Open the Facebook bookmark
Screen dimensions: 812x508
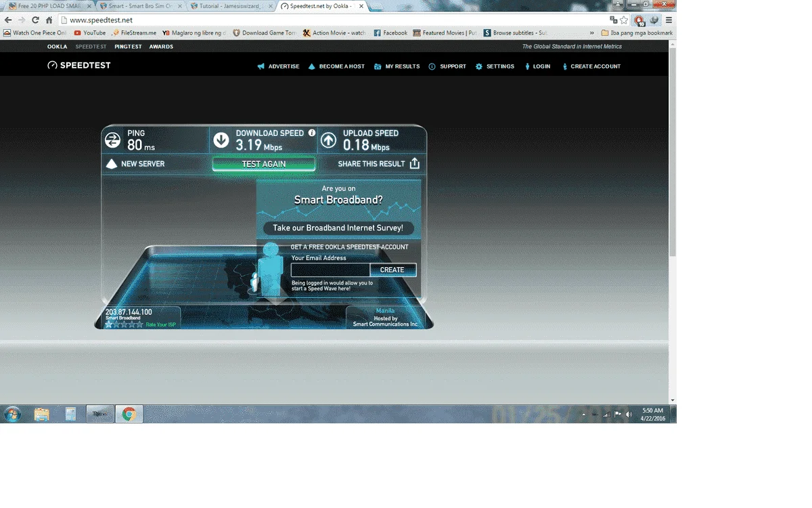(390, 33)
